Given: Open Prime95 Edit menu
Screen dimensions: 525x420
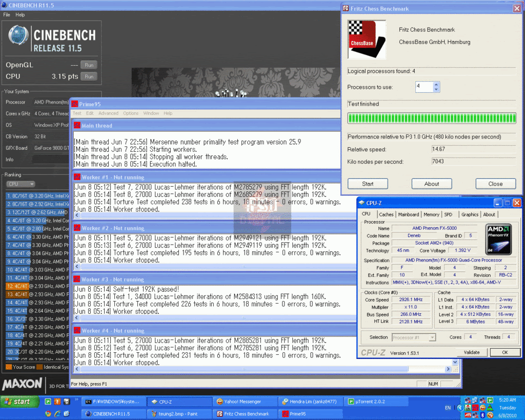Looking at the screenshot, I should click(x=90, y=113).
